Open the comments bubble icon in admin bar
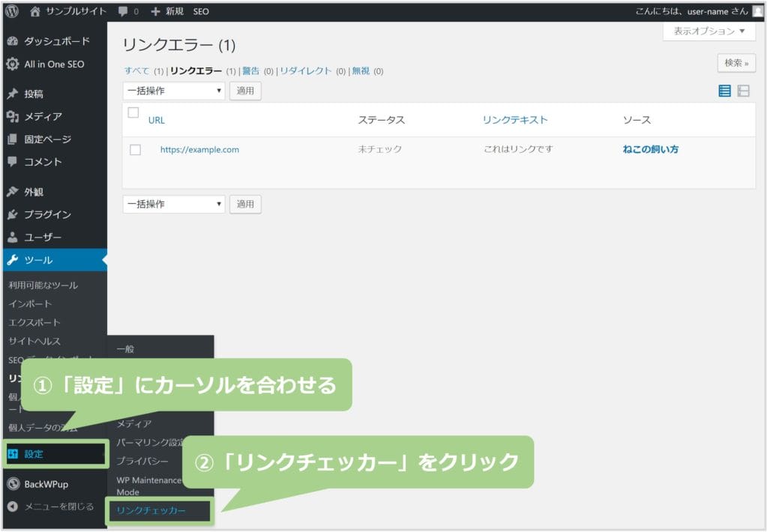 coord(124,11)
